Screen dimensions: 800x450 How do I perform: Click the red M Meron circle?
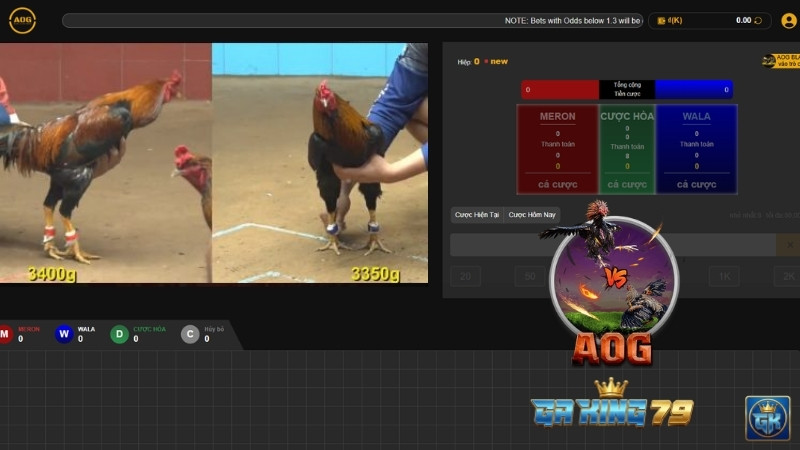point(5,334)
